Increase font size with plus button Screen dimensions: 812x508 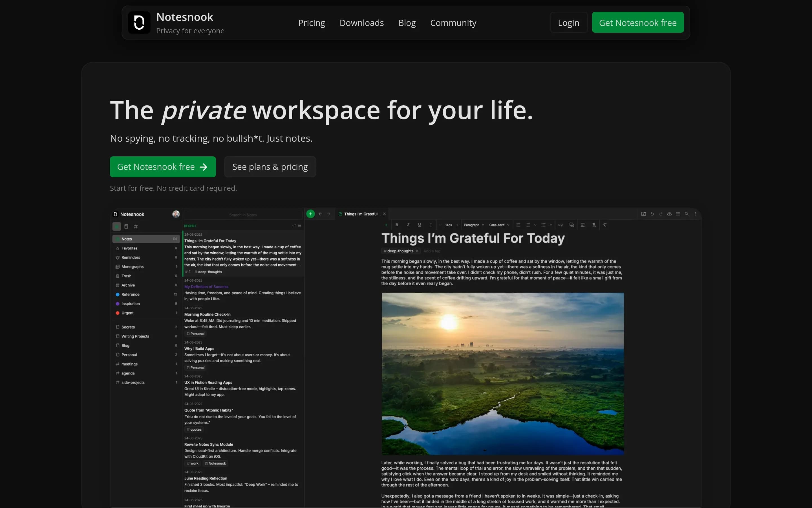click(457, 225)
